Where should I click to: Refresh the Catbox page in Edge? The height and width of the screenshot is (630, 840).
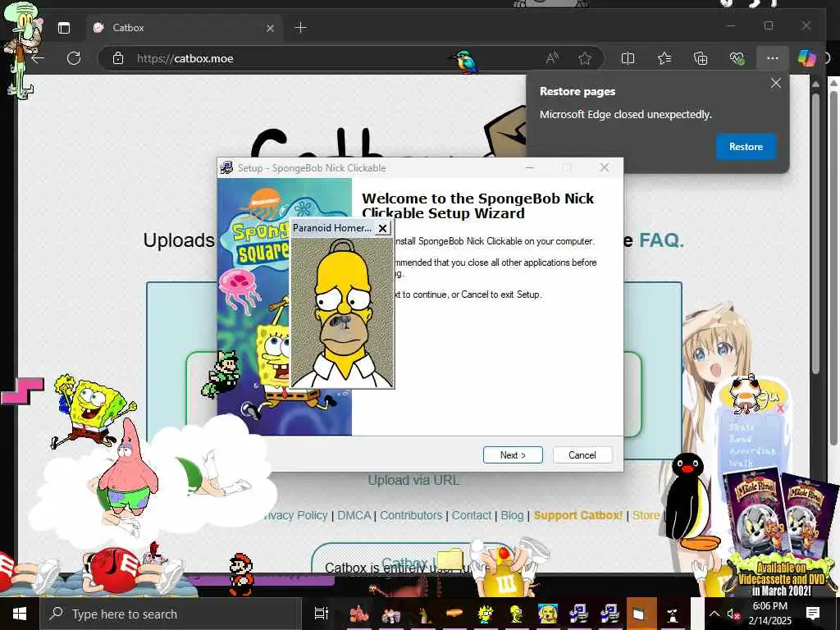(73, 58)
